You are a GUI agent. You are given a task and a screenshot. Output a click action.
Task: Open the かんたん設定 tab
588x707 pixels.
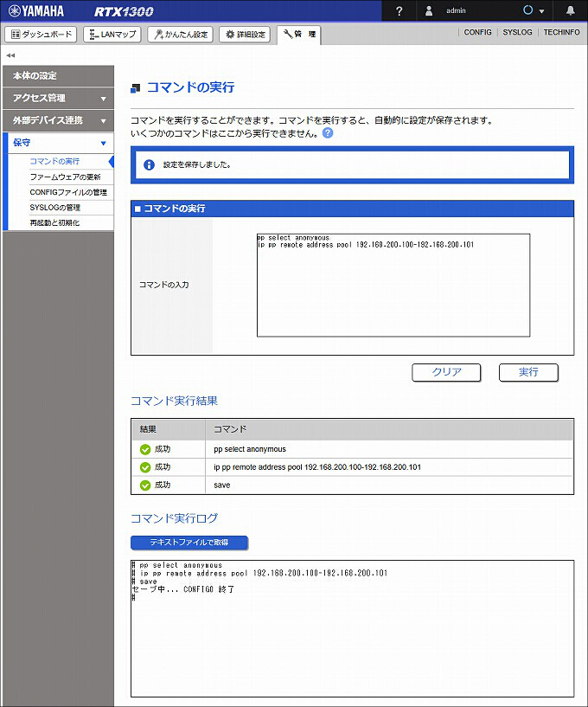pos(180,35)
